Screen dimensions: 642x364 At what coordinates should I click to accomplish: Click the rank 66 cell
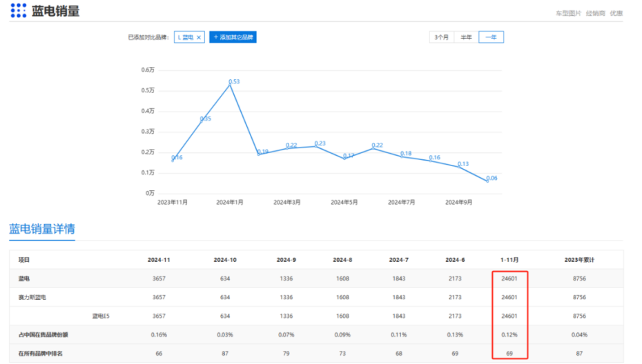159,354
